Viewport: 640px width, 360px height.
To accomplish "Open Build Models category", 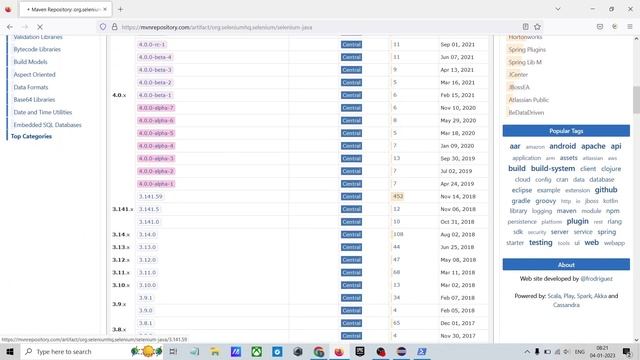I will [30, 62].
